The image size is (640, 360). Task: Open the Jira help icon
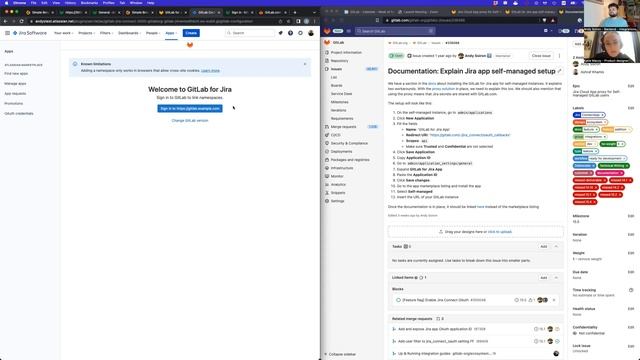coord(290,33)
